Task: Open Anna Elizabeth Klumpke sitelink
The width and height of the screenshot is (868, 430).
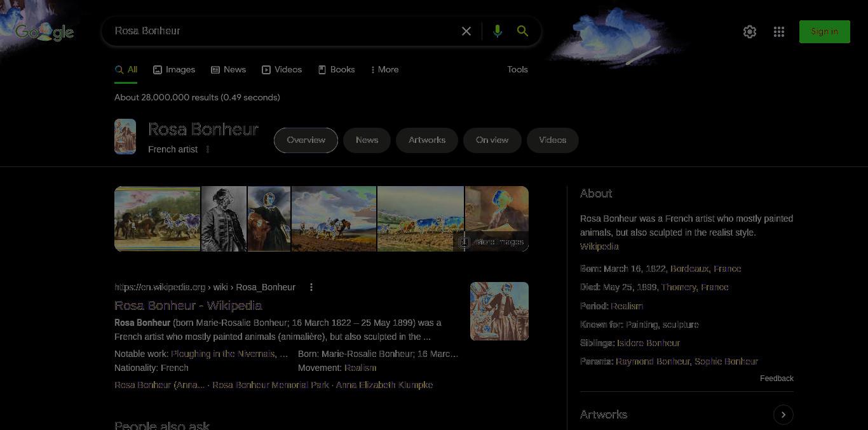Action: 384,385
